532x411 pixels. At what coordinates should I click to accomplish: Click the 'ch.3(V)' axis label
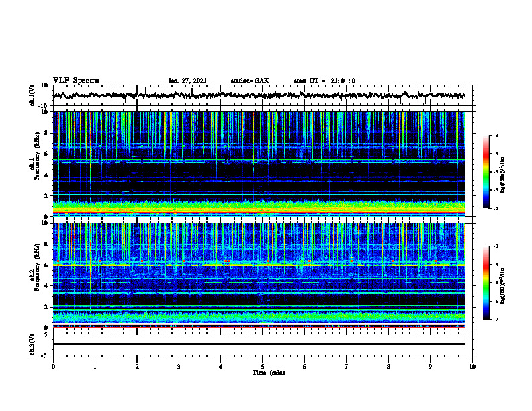pos(32,345)
